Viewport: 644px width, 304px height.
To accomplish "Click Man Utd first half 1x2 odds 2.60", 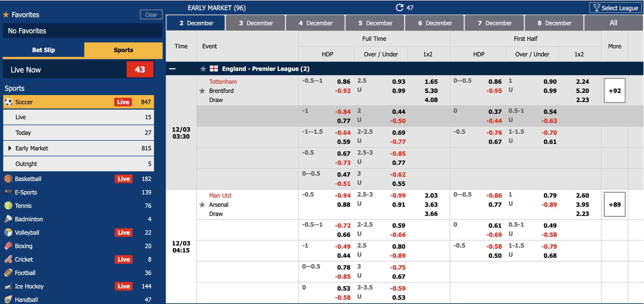I will pyautogui.click(x=582, y=196).
